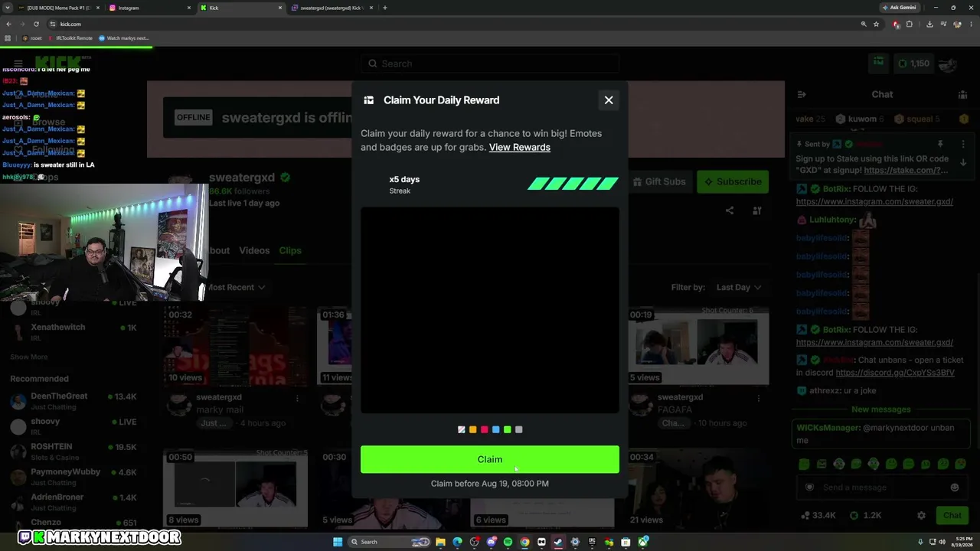Select the white reward dot indicator
The width and height of the screenshot is (980, 551).
[x=461, y=430]
